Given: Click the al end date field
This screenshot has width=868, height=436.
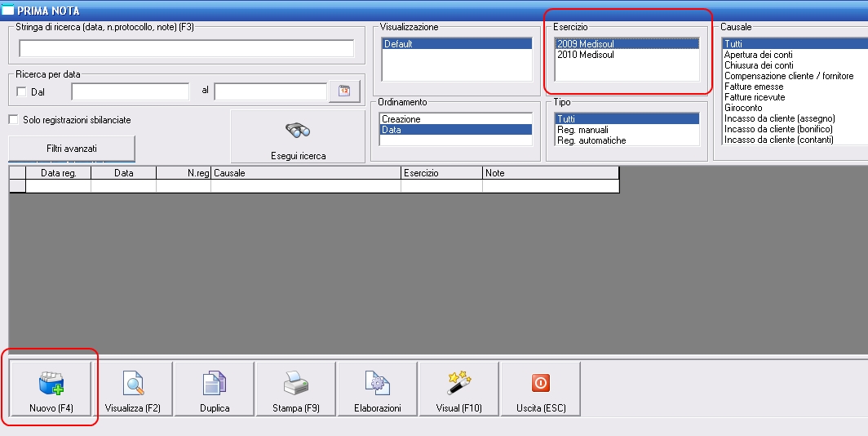Looking at the screenshot, I should pyautogui.click(x=270, y=91).
